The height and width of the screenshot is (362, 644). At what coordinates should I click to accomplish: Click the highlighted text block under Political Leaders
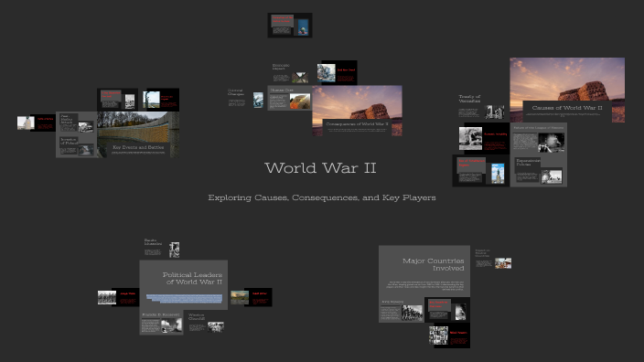click(184, 298)
